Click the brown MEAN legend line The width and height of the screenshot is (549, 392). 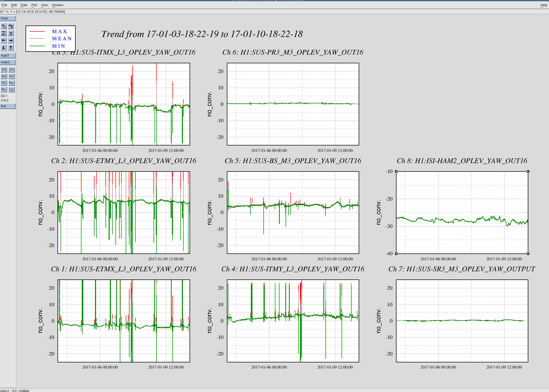click(x=37, y=39)
